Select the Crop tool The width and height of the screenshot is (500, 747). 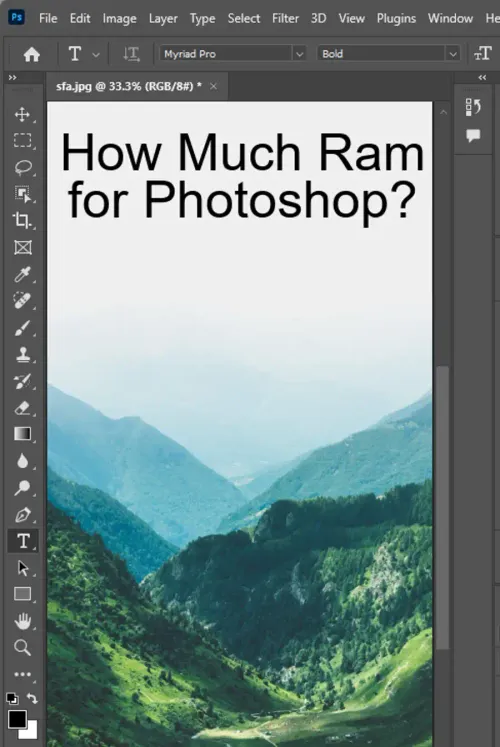pyautogui.click(x=22, y=220)
